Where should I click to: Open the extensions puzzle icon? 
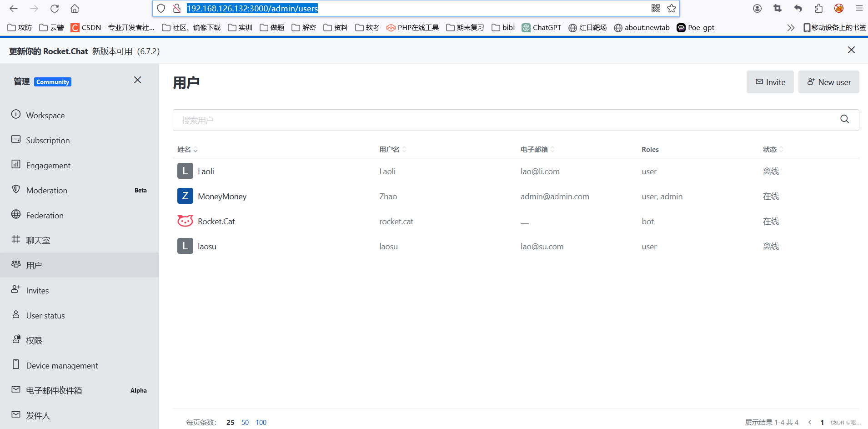818,8
